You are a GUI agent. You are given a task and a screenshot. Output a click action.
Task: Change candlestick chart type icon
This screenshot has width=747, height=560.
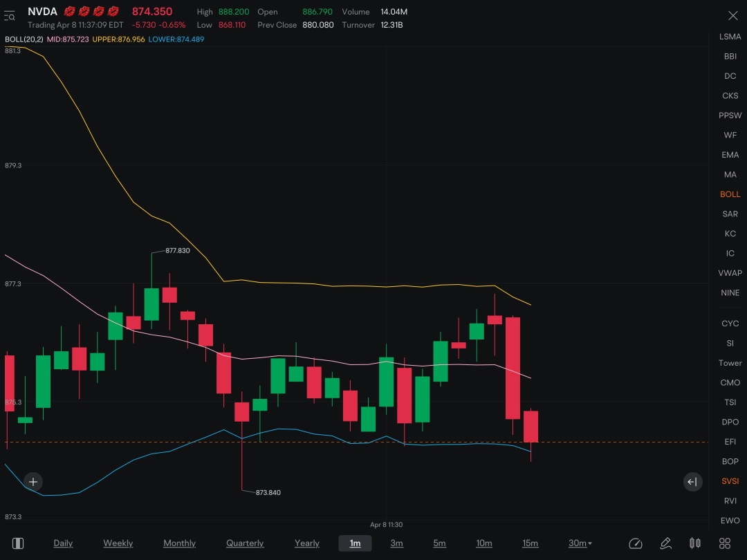[x=695, y=543]
